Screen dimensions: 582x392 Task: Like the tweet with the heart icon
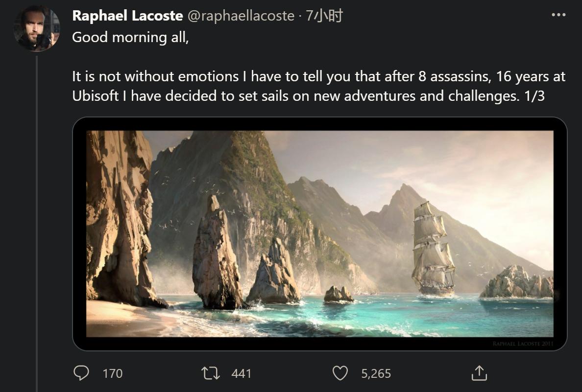pyautogui.click(x=340, y=373)
